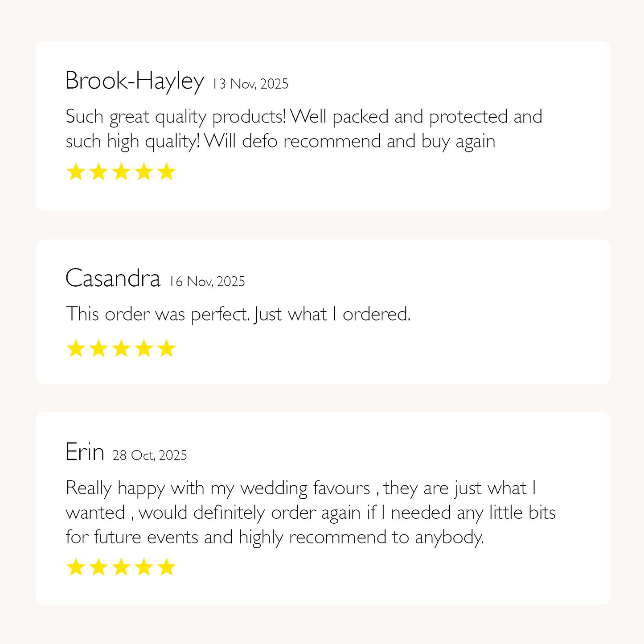Click fifth star in Brook-Hayley's rating
Viewport: 644px width, 644px height.
[x=167, y=172]
